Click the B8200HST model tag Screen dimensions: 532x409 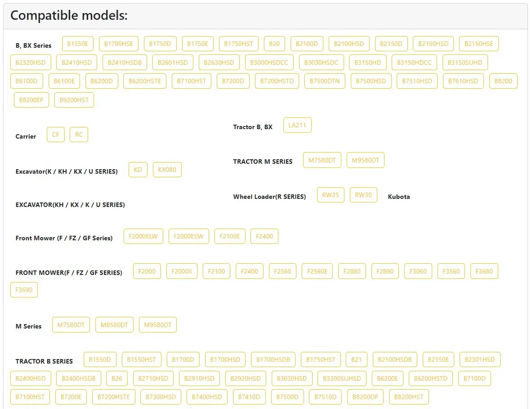pos(409,397)
